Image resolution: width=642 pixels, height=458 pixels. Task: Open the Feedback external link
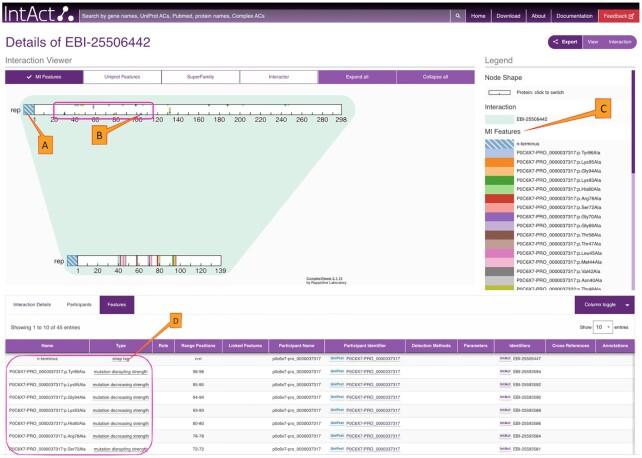point(616,16)
